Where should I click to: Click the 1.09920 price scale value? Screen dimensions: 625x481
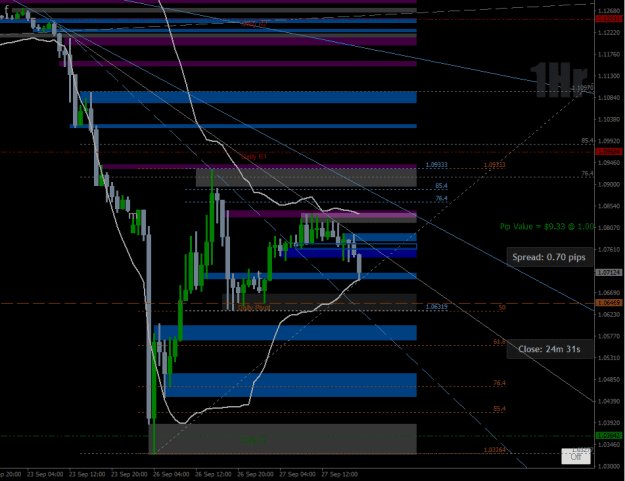click(609, 141)
